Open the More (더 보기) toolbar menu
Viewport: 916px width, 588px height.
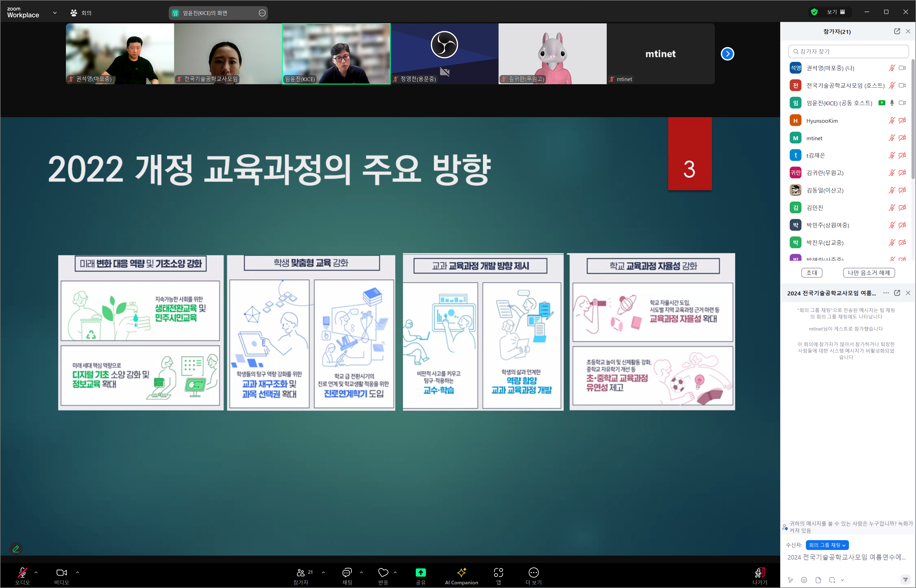tap(533, 572)
